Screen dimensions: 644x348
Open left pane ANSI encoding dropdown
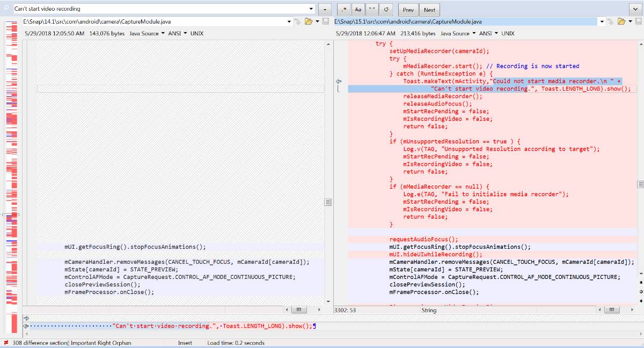[x=178, y=33]
